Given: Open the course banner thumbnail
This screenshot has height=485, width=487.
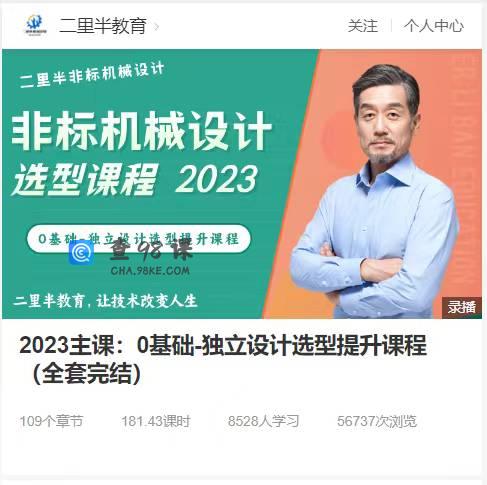Looking at the screenshot, I should point(242,184).
